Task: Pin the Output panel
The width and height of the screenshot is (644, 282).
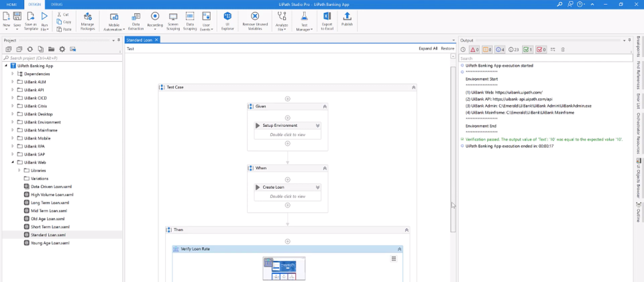Action: (x=629, y=40)
